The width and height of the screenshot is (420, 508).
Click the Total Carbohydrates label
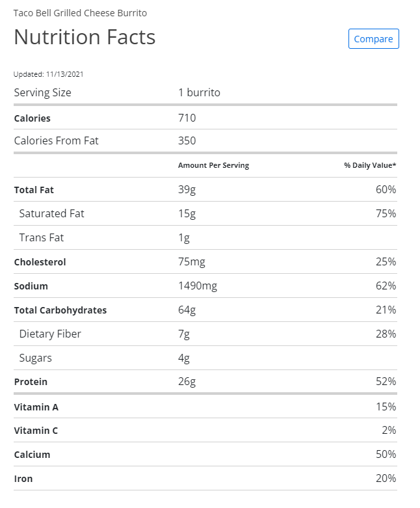[x=60, y=310]
